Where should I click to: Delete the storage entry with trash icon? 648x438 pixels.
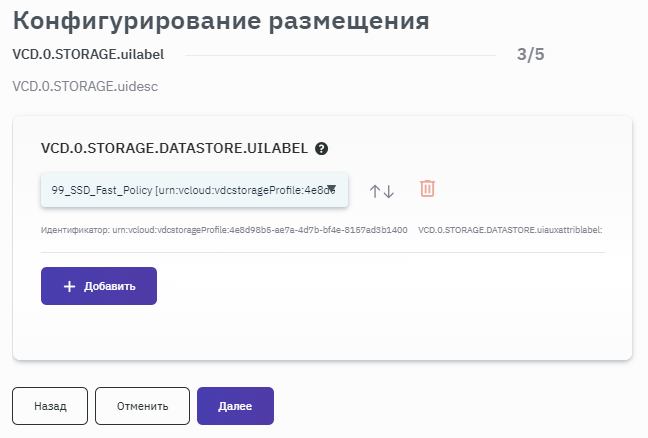pyautogui.click(x=427, y=189)
